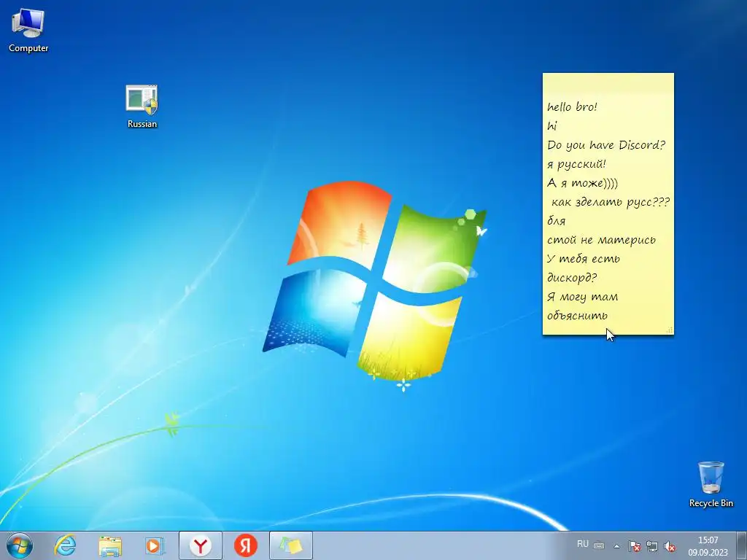Click the 'как зделать русс???' line
The width and height of the screenshot is (747, 560).
pyautogui.click(x=611, y=202)
